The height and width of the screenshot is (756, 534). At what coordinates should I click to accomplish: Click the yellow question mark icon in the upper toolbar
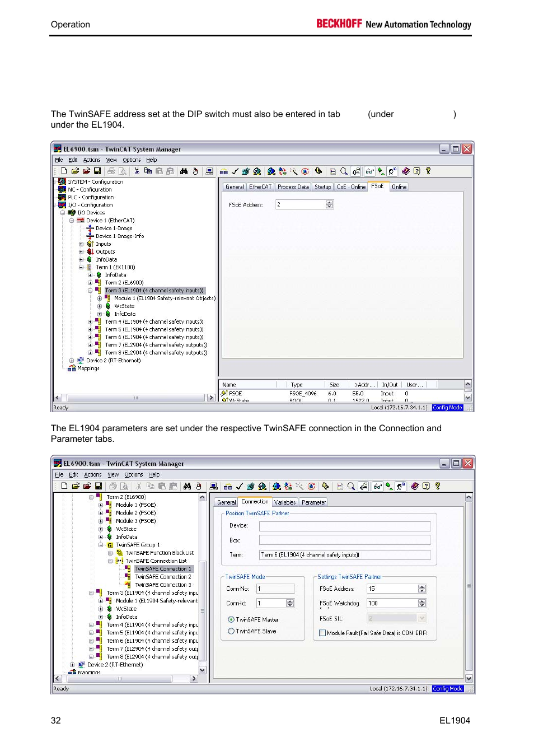[x=428, y=171]
